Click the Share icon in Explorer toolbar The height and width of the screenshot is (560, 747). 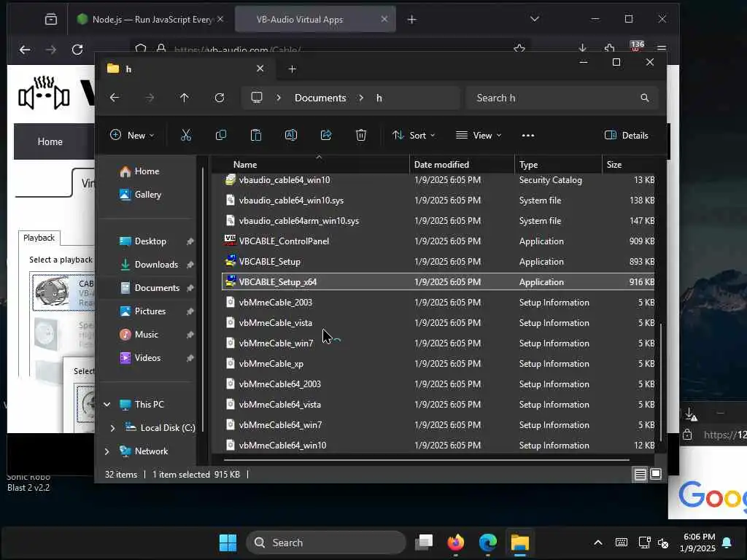coord(326,135)
